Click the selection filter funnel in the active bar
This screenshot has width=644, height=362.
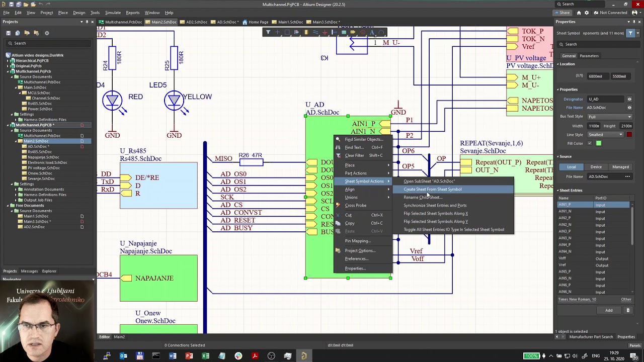[268, 32]
